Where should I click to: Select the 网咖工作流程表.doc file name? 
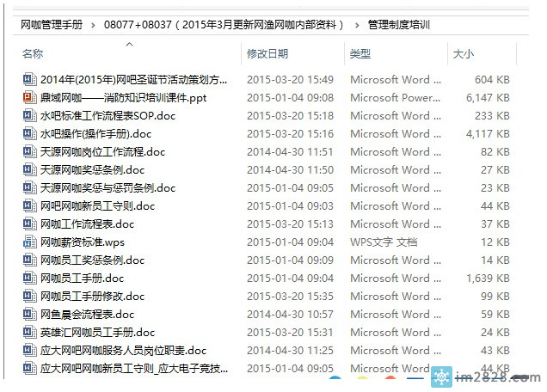click(87, 224)
